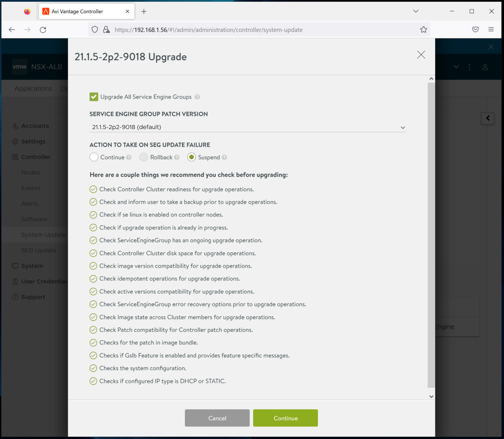Open Service Engine Group Patch Version dropdown
Screen dimensions: 504x439
[247, 127]
